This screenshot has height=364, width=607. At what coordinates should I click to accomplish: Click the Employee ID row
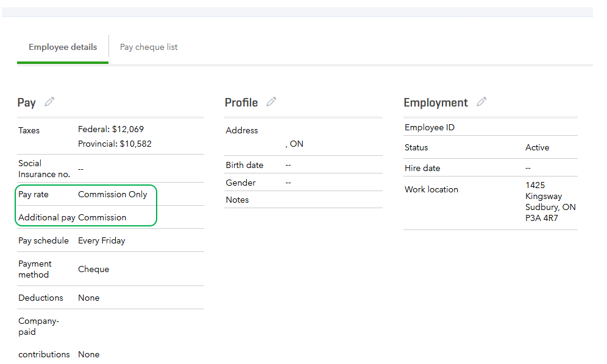pos(430,127)
